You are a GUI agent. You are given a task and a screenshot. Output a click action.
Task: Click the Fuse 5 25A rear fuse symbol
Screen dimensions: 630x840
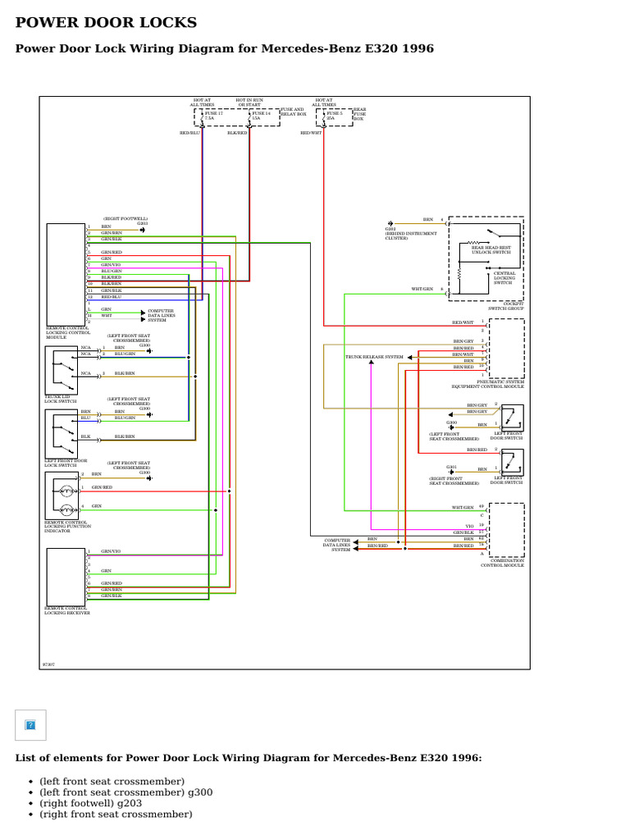pyautogui.click(x=323, y=116)
